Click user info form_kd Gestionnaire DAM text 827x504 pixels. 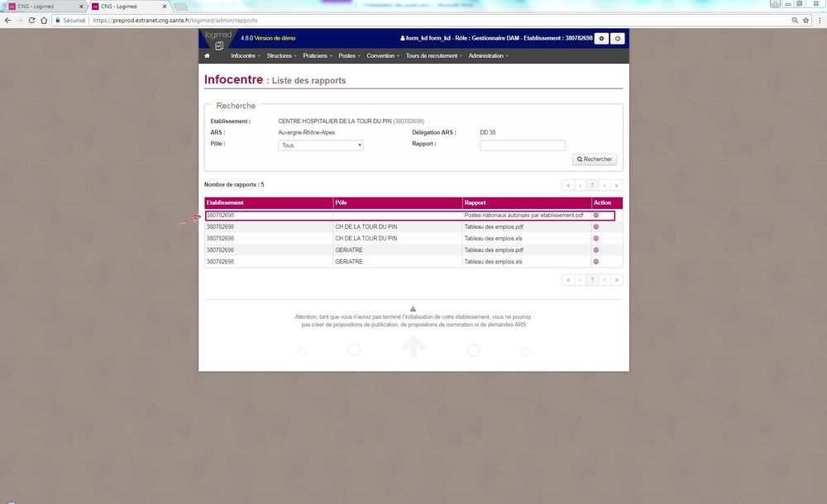(495, 38)
